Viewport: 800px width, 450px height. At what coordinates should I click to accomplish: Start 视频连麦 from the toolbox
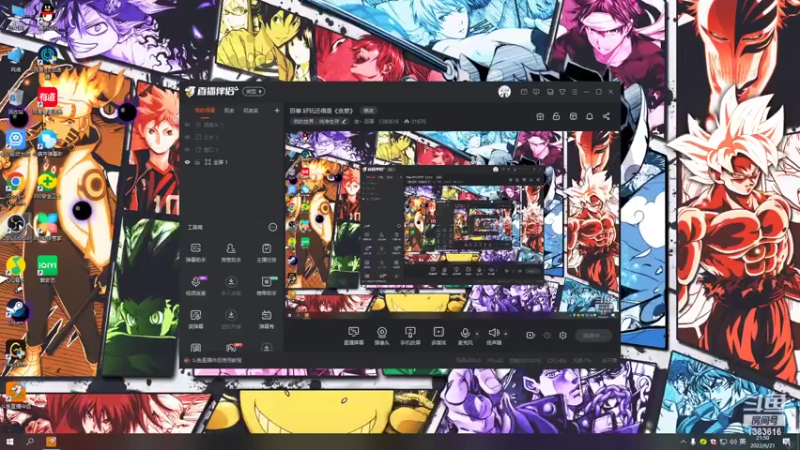point(195,286)
